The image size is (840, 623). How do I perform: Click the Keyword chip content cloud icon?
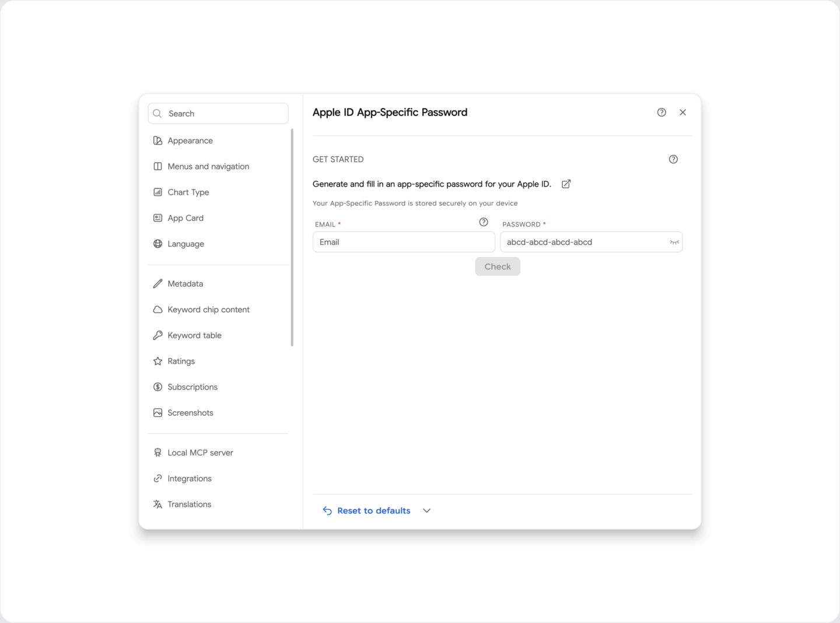(157, 309)
